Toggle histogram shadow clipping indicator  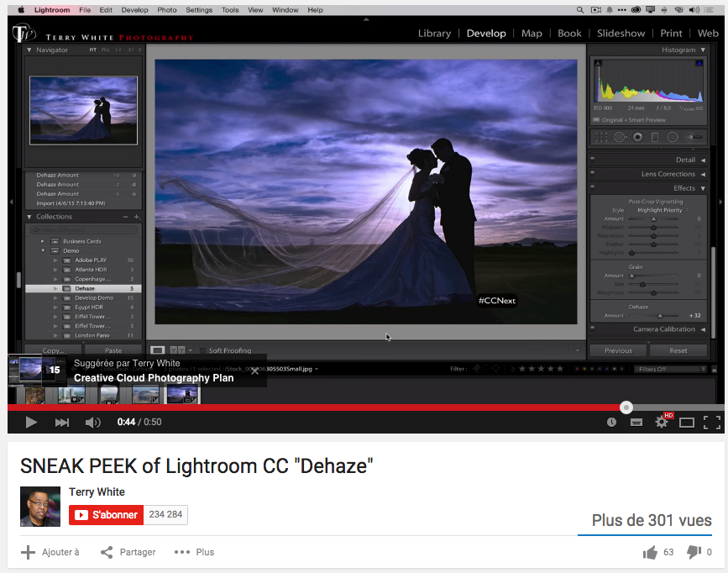598,63
